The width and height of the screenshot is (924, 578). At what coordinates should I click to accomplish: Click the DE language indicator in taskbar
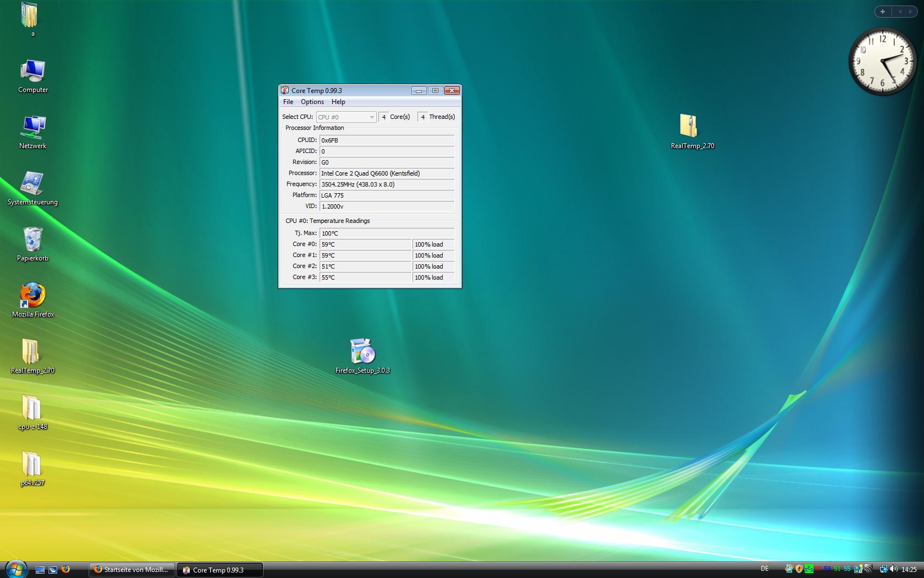click(765, 569)
